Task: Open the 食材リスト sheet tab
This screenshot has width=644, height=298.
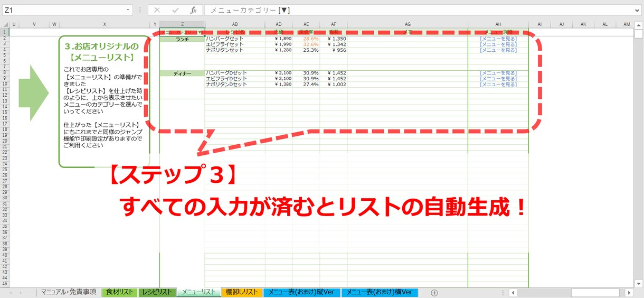Action: (119, 292)
